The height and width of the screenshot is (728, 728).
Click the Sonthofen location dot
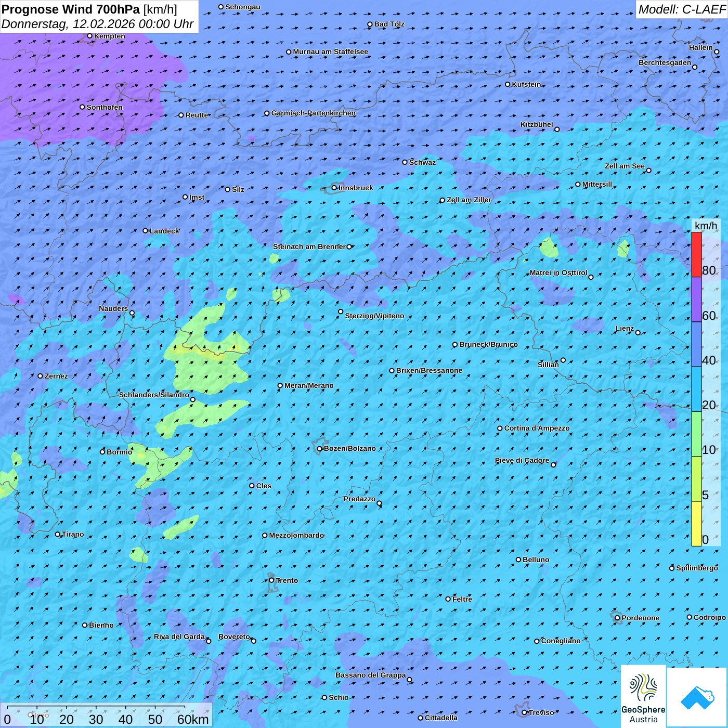click(82, 107)
